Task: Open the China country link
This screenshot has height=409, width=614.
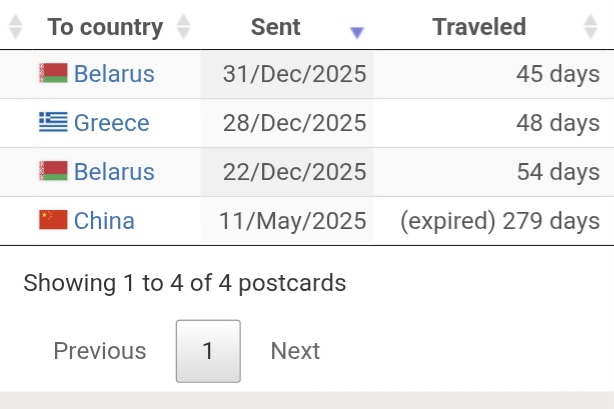Action: tap(104, 220)
